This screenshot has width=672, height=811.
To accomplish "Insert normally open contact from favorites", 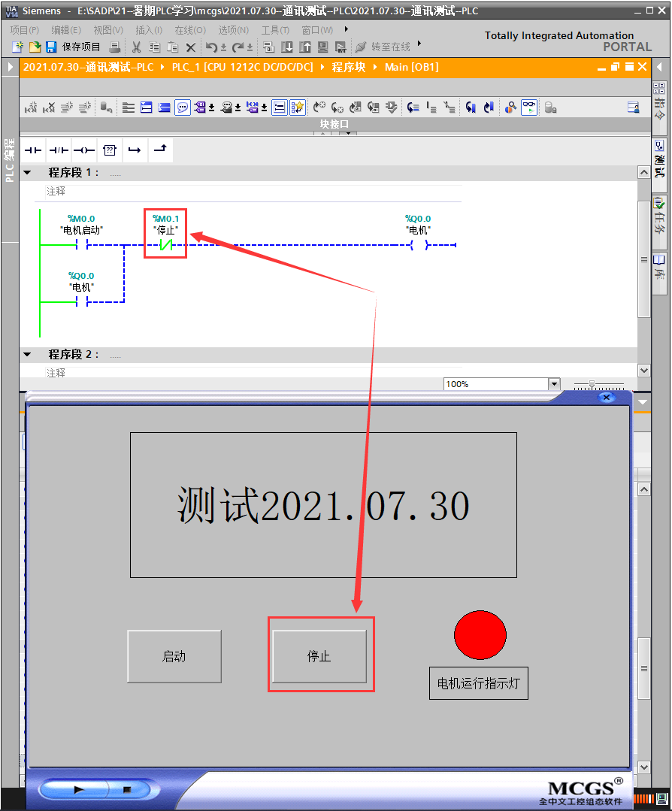I will click(x=33, y=150).
